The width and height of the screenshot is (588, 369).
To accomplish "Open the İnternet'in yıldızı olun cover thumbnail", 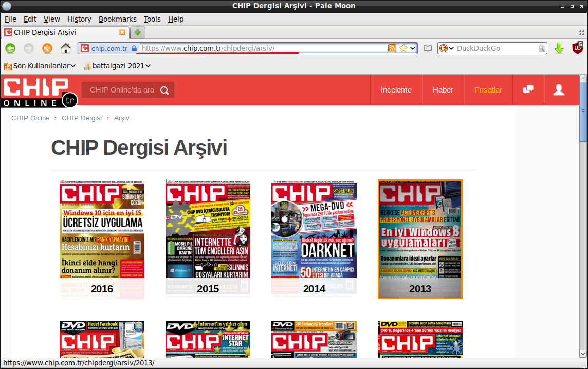I will [x=208, y=339].
